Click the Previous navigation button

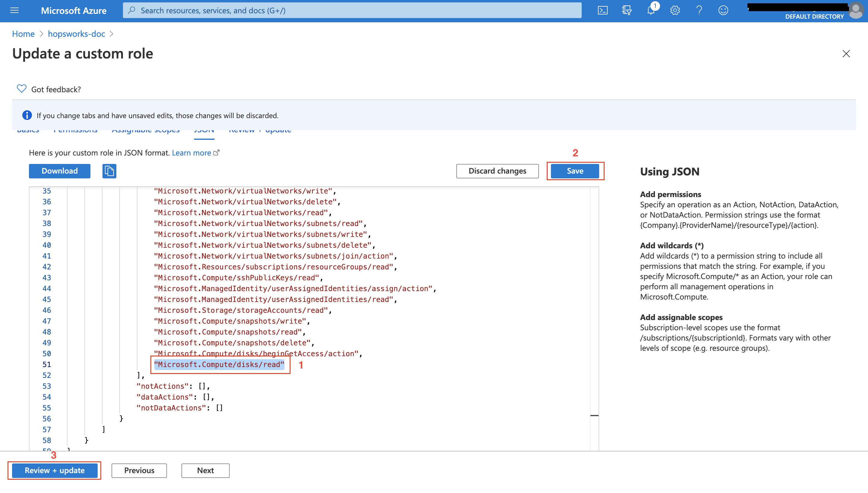point(139,470)
